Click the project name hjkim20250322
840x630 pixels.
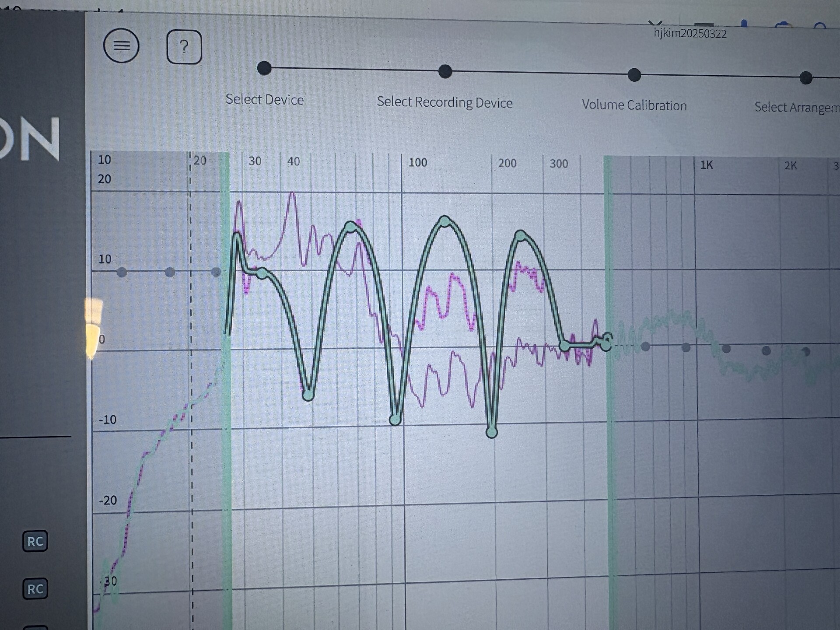click(x=690, y=34)
